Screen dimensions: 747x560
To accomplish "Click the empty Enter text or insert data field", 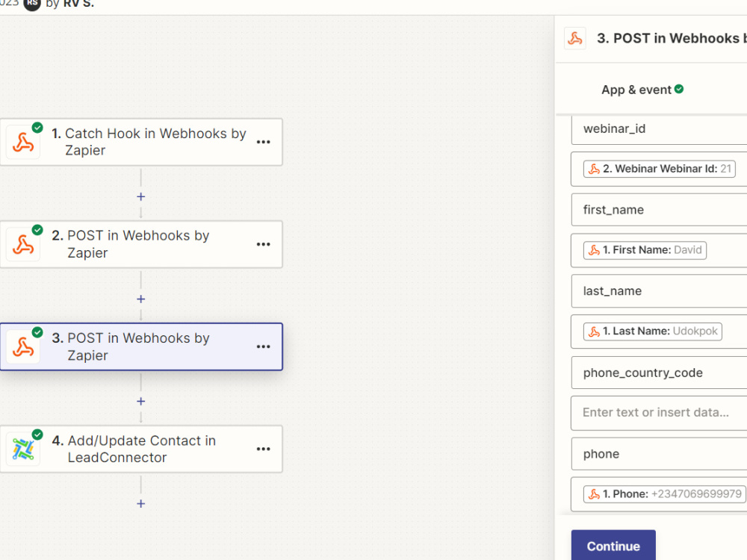I will pyautogui.click(x=660, y=413).
